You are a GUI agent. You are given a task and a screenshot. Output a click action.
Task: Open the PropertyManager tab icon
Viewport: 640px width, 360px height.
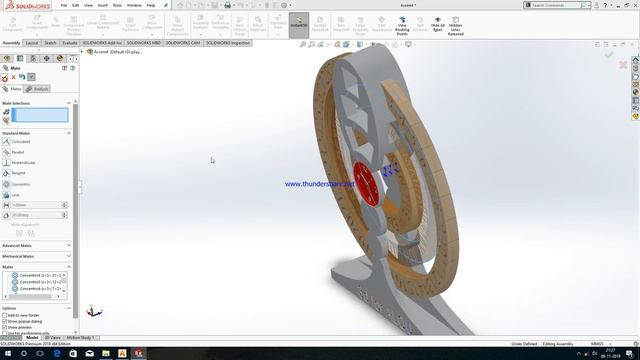tap(20, 58)
